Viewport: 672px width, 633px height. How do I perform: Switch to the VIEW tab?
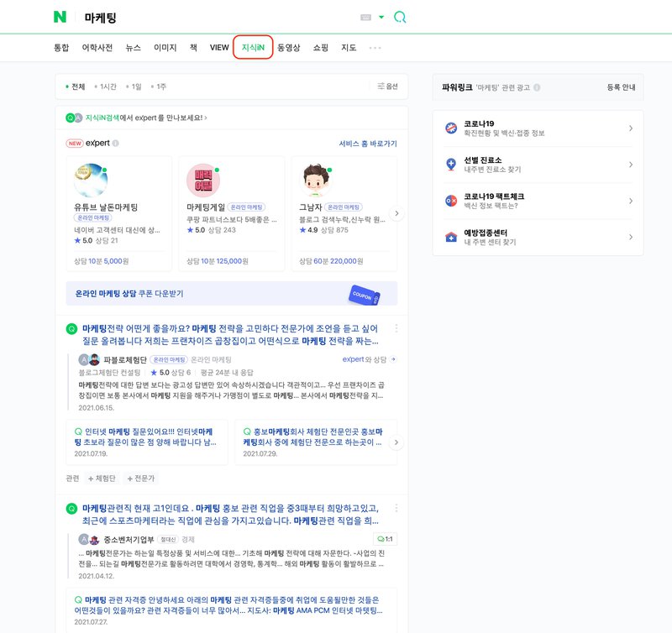[219, 48]
